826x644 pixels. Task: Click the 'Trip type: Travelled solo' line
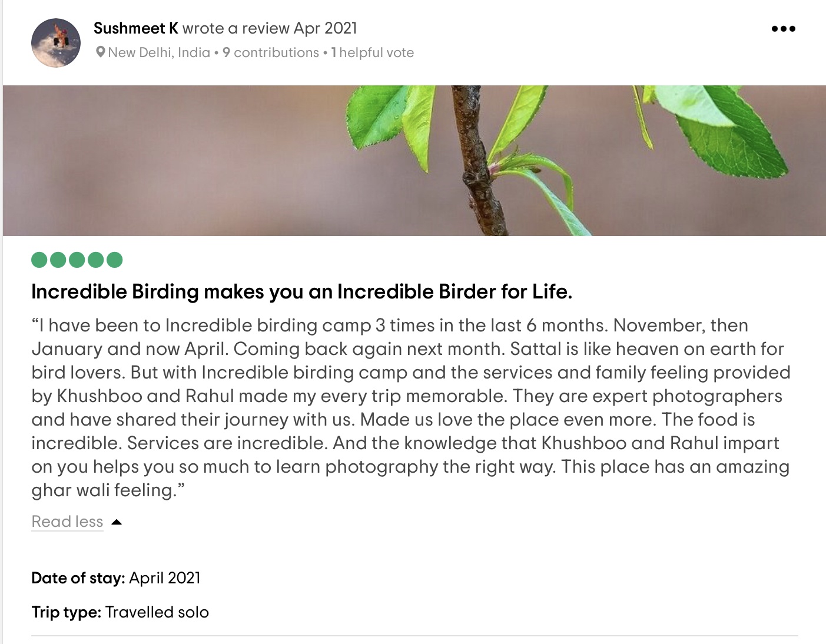(x=120, y=612)
